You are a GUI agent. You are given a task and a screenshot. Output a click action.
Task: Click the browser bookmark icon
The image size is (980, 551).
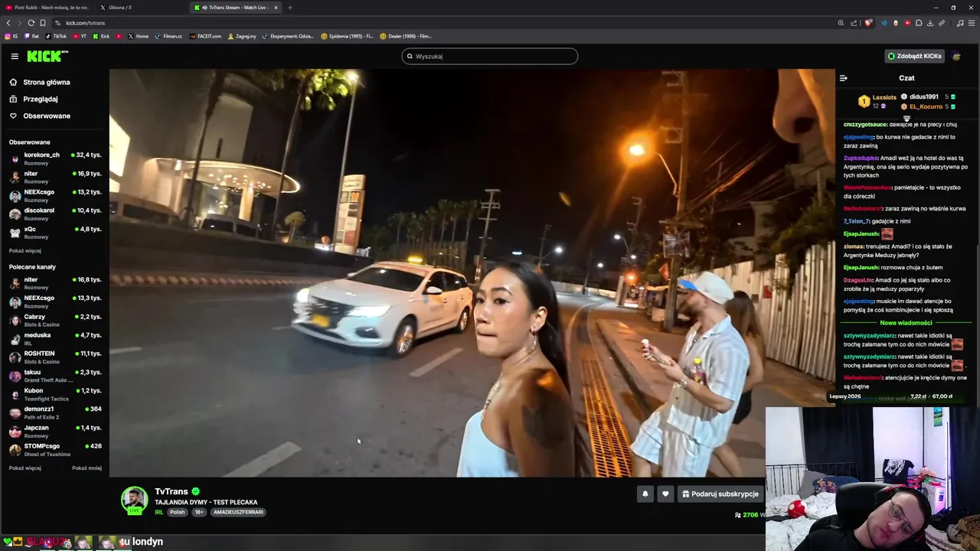click(x=43, y=23)
